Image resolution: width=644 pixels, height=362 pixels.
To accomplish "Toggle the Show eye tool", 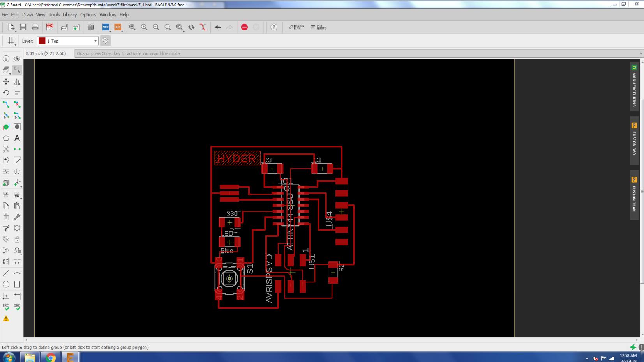I will [17, 59].
